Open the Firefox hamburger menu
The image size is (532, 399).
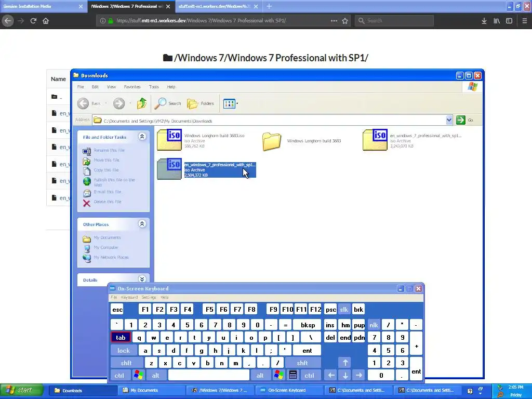tap(525, 21)
